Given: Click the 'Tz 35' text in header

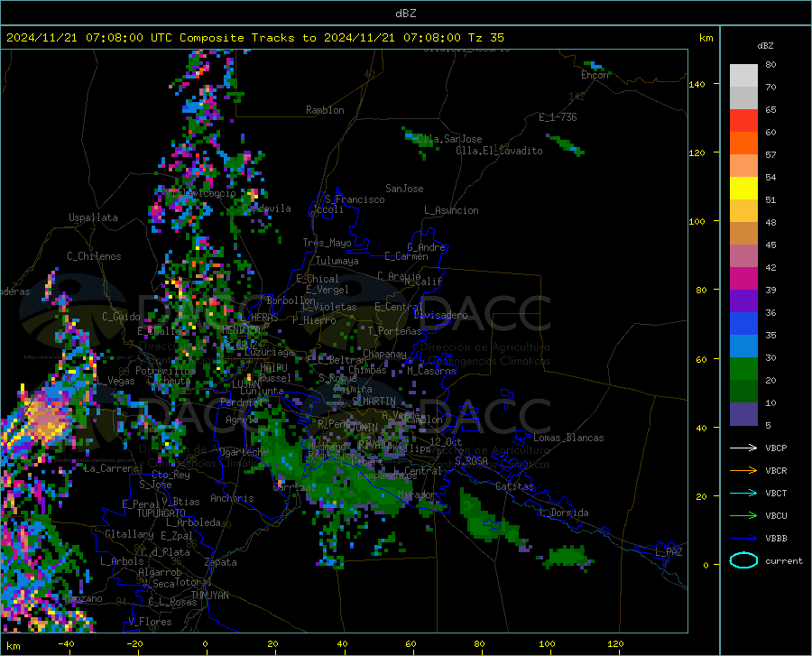Looking at the screenshot, I should pos(485,38).
